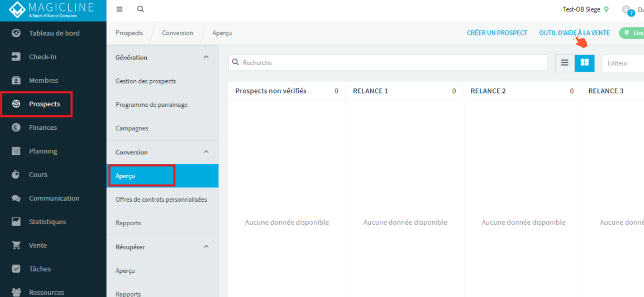Image resolution: width=644 pixels, height=297 pixels.
Task: Click the Statistiques chart icon
Action: [16, 221]
